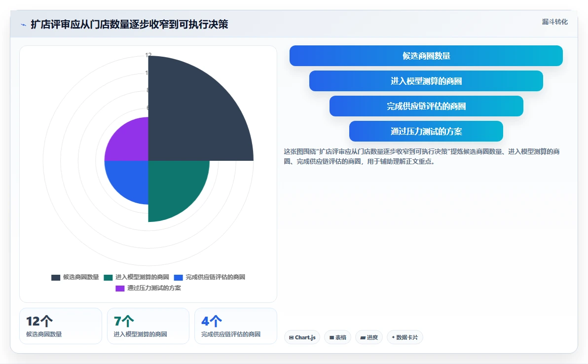Click the small blue icon beside the title
The image size is (588, 364).
pos(23,25)
